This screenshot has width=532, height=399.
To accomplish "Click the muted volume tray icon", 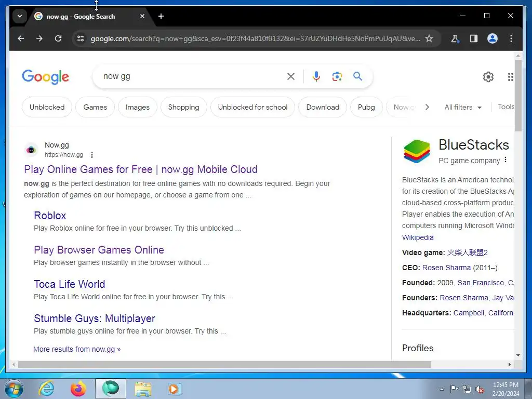I will tap(480, 389).
